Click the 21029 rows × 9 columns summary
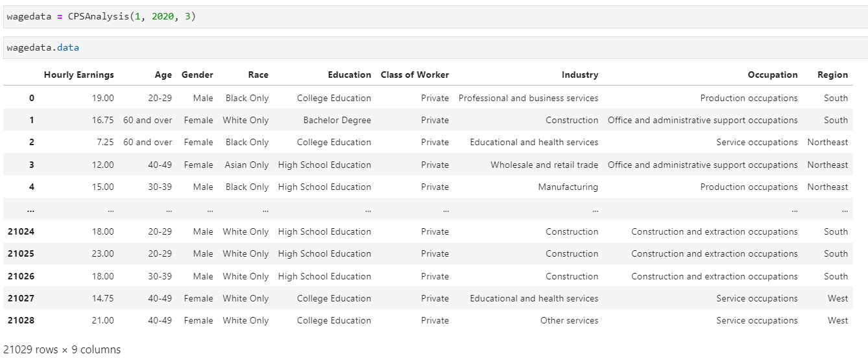Screen dimensions: 868x363 pyautogui.click(x=62, y=349)
